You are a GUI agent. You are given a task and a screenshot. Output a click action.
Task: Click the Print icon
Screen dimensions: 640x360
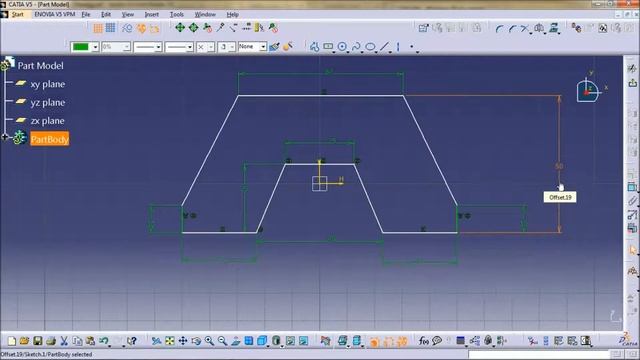coord(51,341)
